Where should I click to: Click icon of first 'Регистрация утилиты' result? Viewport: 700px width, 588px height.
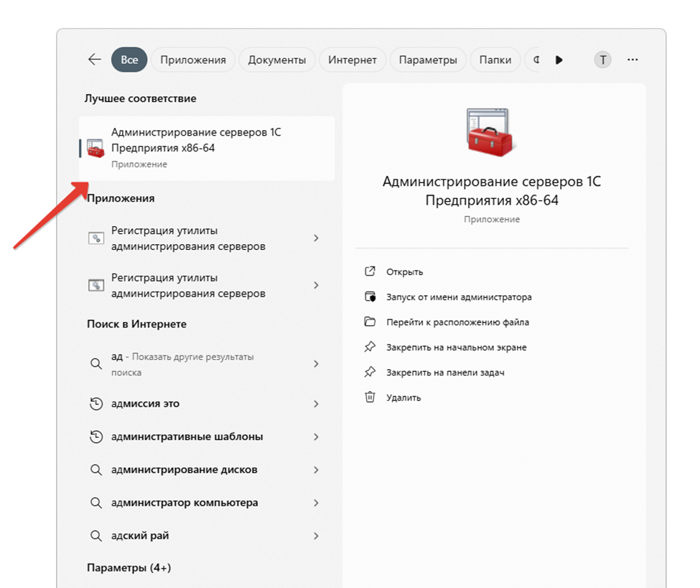coord(96,238)
